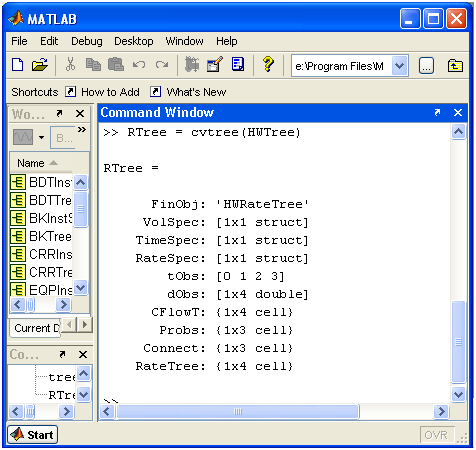The image size is (476, 450).
Task: Click the plot icon in Workspace toolbar
Action: [23, 137]
